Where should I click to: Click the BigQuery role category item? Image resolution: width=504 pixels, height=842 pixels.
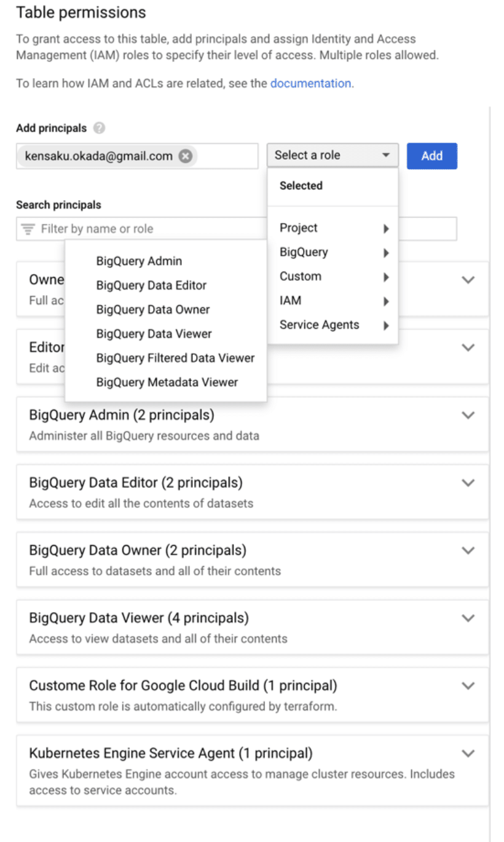[x=333, y=252]
